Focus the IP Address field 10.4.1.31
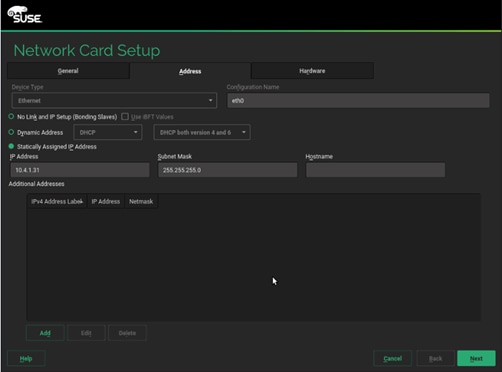The height and width of the screenshot is (372, 502). (x=80, y=170)
